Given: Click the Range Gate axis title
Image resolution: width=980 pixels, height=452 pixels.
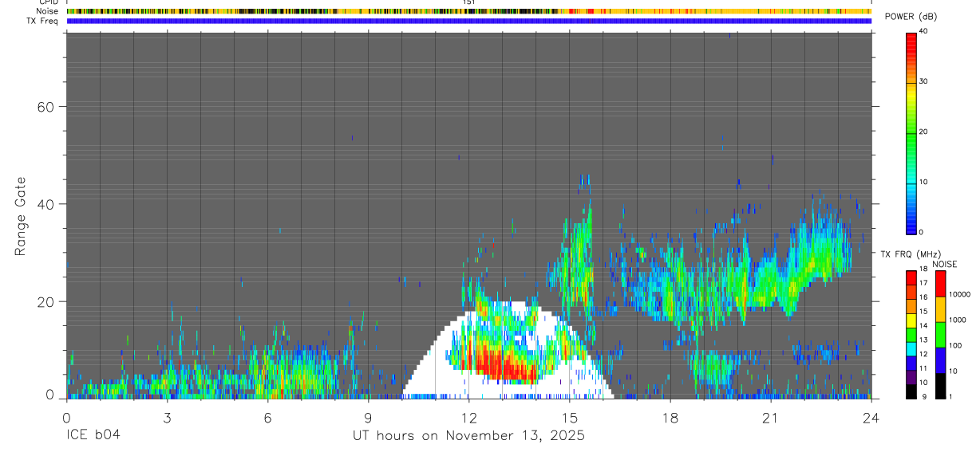Looking at the screenshot, I should 22,216.
